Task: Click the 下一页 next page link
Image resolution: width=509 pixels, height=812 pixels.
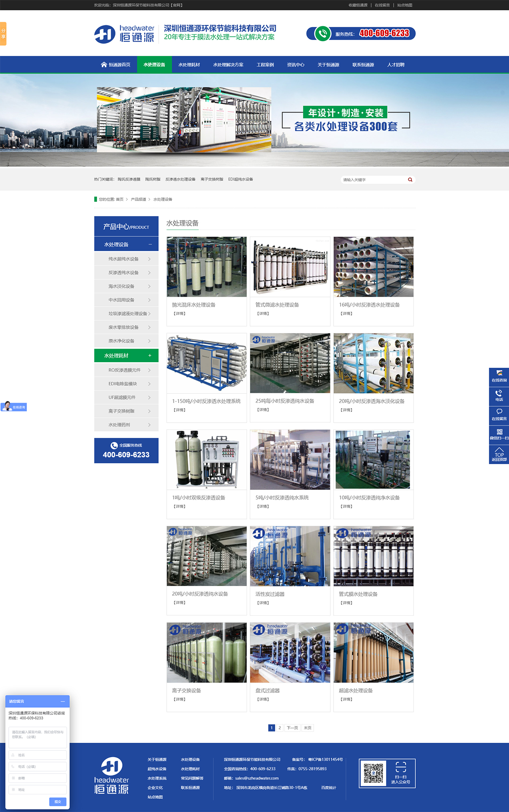Action: pyautogui.click(x=292, y=728)
